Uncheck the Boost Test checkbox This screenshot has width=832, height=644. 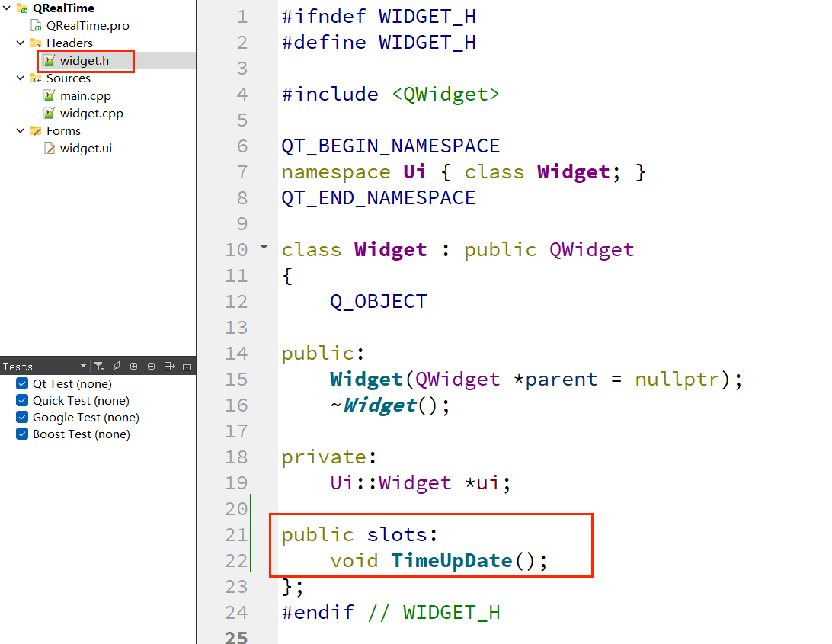(22, 434)
